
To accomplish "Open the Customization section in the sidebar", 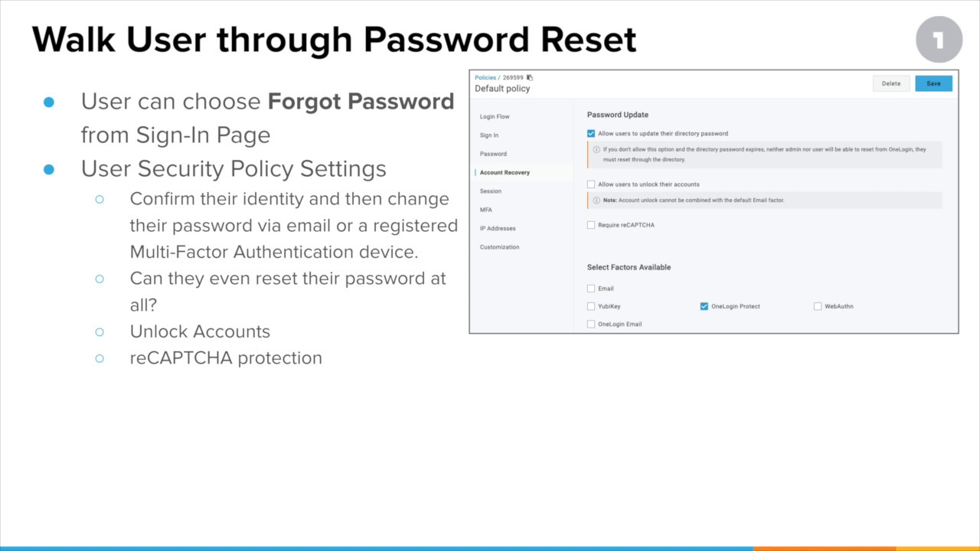I will coord(499,247).
